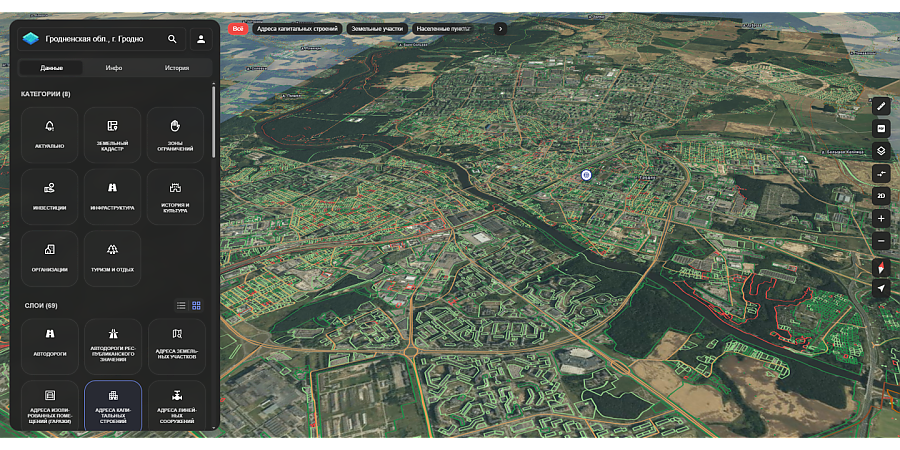Filter by Населенные пункты chip
900x450 pixels.
coord(443,29)
